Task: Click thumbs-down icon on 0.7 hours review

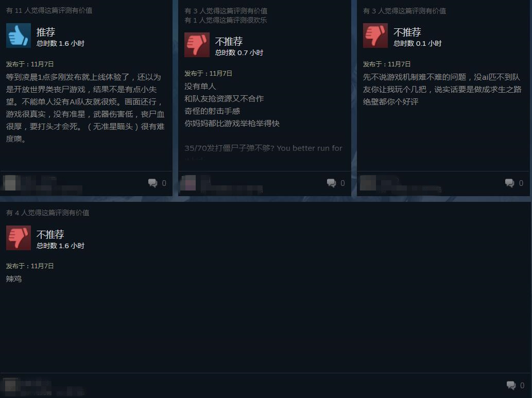Action: click(197, 45)
